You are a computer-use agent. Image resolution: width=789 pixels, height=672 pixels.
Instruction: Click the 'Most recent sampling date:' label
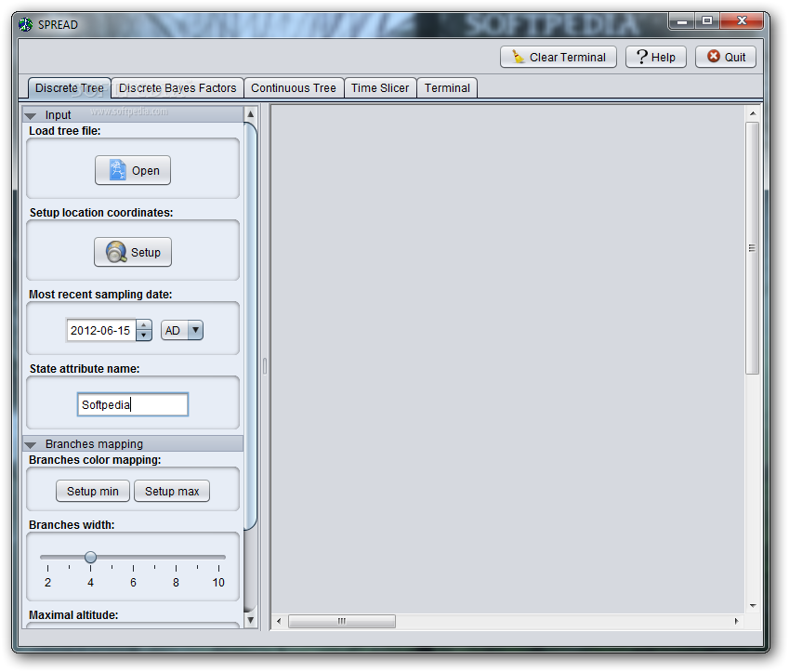(x=100, y=295)
